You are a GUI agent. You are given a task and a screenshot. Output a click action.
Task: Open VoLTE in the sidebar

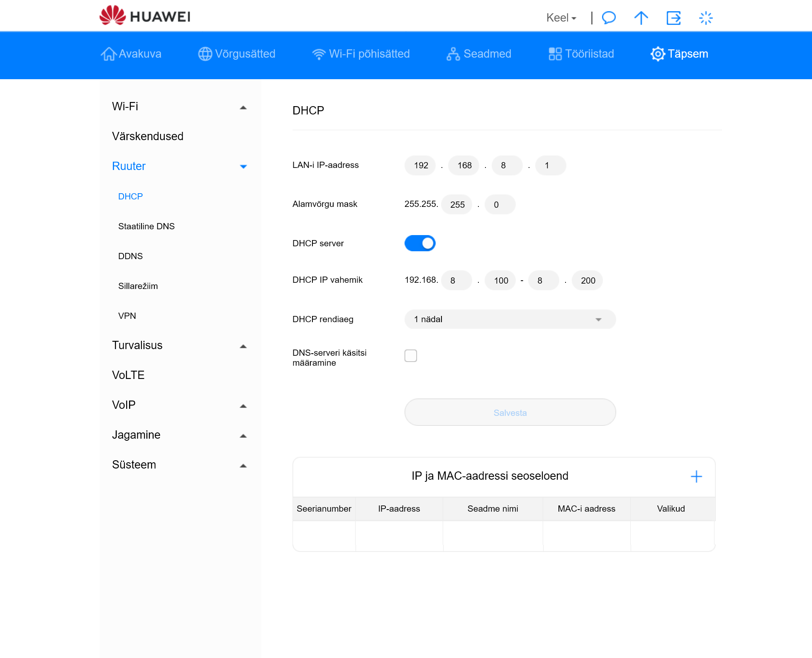pyautogui.click(x=128, y=375)
